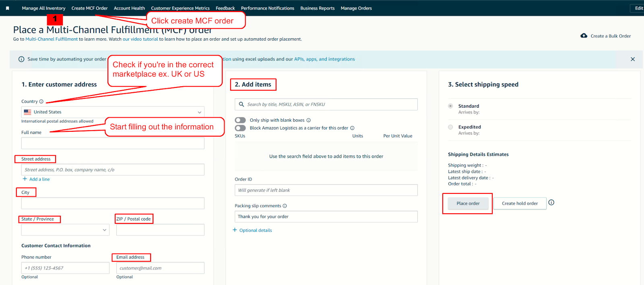Click the United States flag icon
This screenshot has height=285, width=644.
27,112
